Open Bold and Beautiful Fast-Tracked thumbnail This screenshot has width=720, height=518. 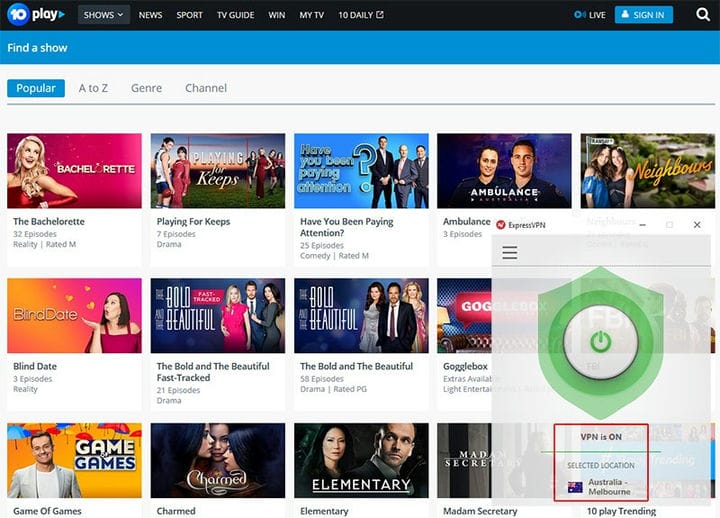tap(218, 315)
